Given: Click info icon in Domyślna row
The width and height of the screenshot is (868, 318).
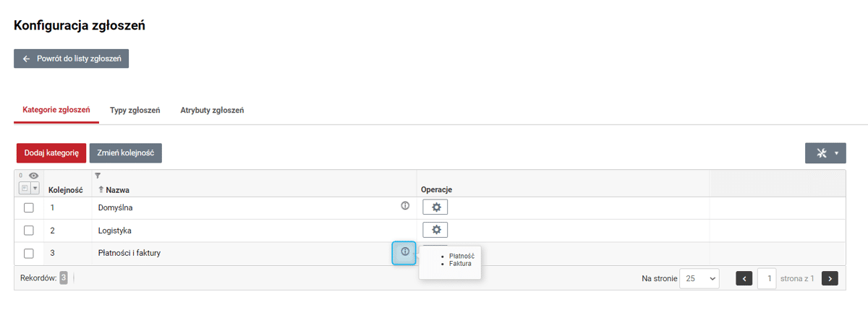Looking at the screenshot, I should click(x=405, y=206).
